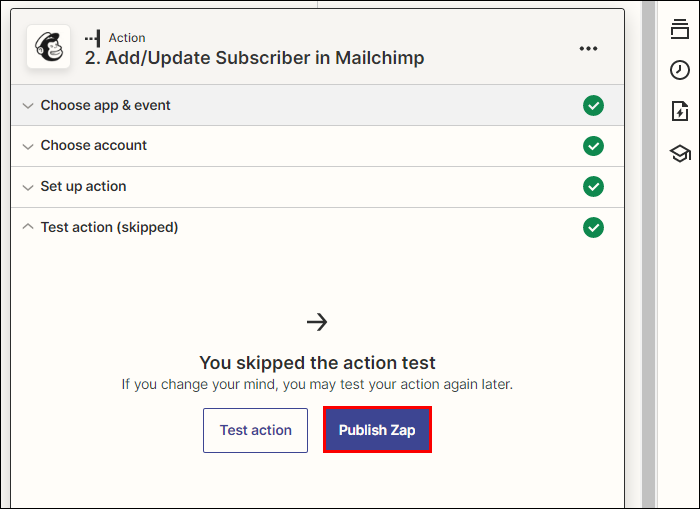Click green checkmark next to Choose app & event
Image resolution: width=700 pixels, height=509 pixels.
[593, 105]
